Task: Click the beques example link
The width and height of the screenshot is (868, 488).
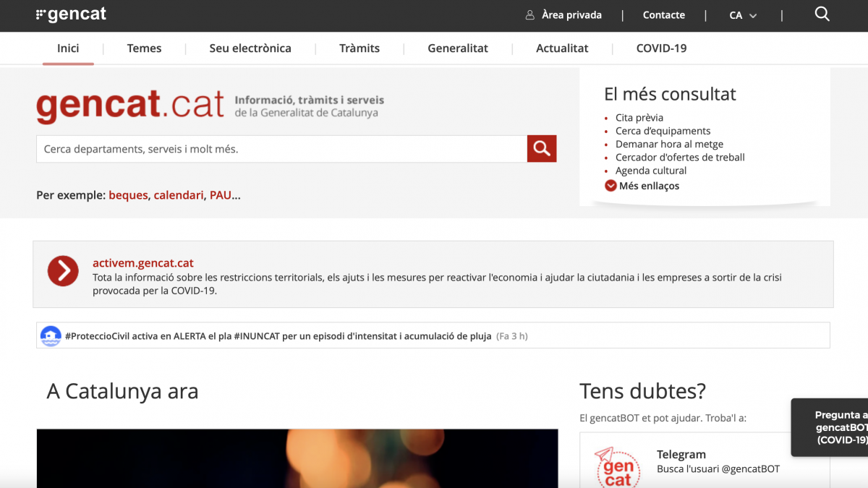Action: 128,195
